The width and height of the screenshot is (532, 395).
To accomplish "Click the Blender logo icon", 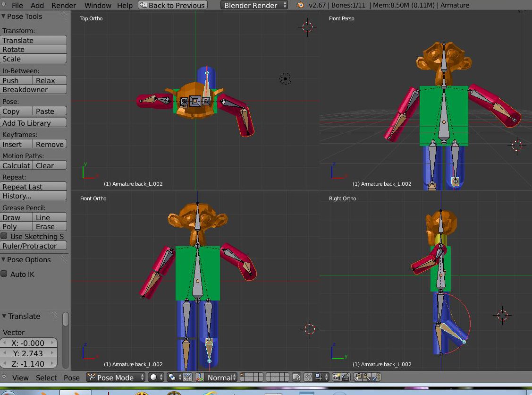I will pos(300,5).
